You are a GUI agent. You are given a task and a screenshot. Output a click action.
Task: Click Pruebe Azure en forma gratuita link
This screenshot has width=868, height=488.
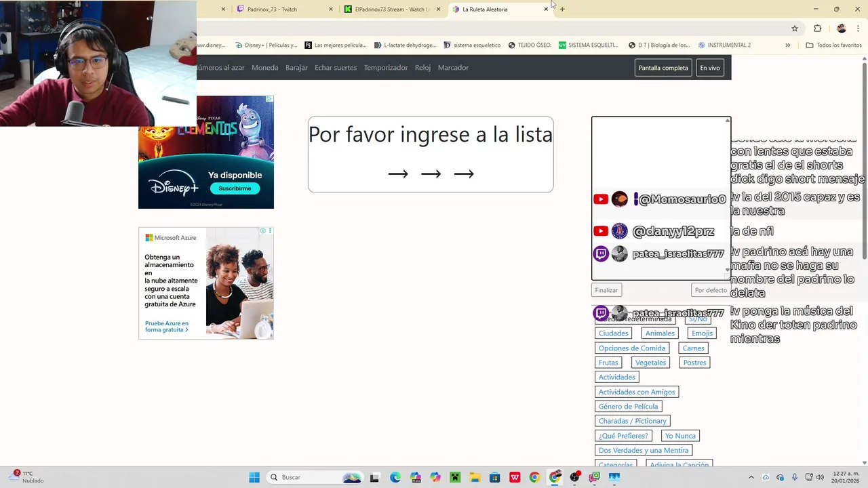point(167,327)
